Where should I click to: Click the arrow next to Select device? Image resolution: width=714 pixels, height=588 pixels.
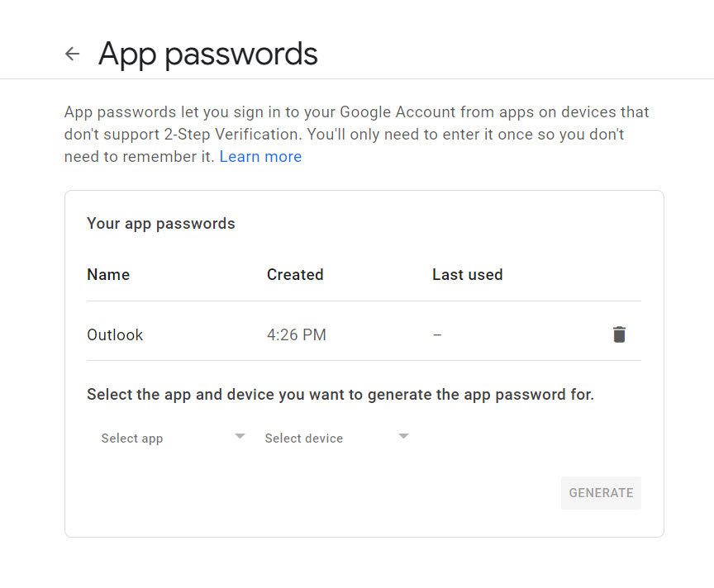tap(403, 436)
